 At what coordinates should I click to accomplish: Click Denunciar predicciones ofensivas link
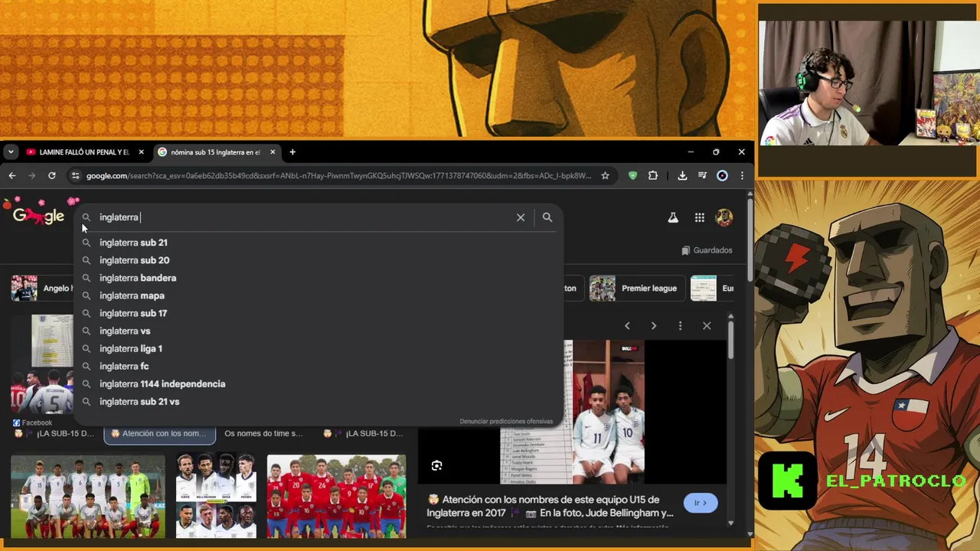click(x=506, y=421)
